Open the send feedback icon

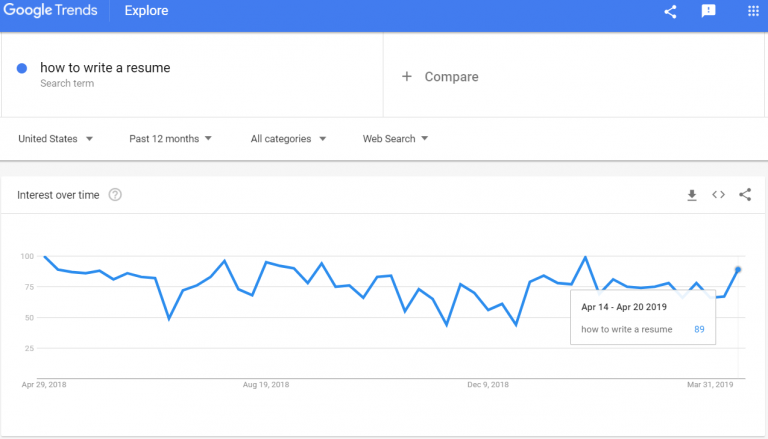[708, 11]
